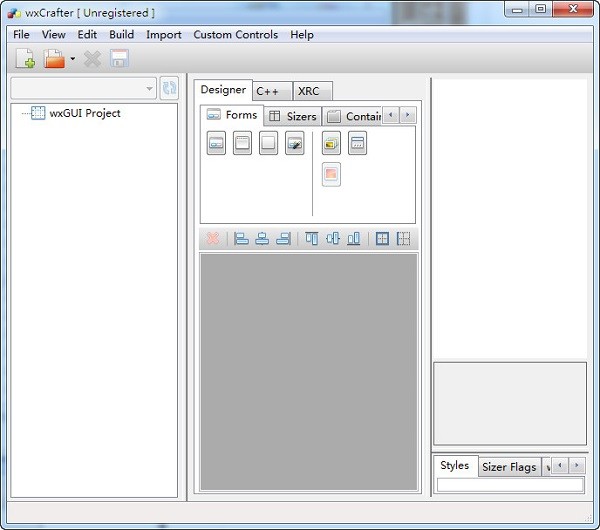Viewport: 600px width, 530px height.
Task: Switch to the XRC tab
Action: click(311, 91)
